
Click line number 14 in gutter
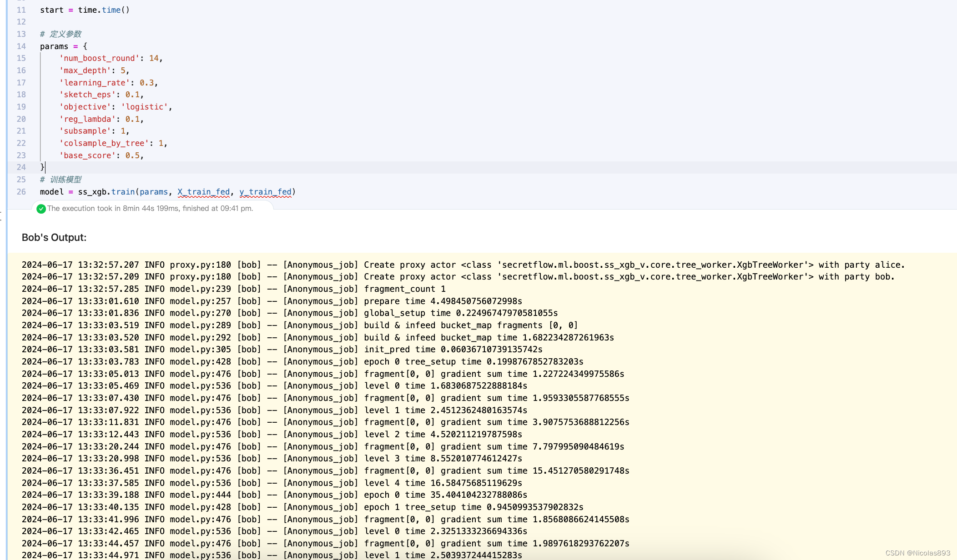21,46
